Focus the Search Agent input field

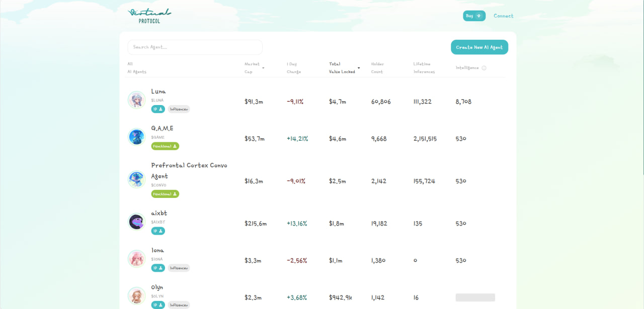click(x=195, y=47)
